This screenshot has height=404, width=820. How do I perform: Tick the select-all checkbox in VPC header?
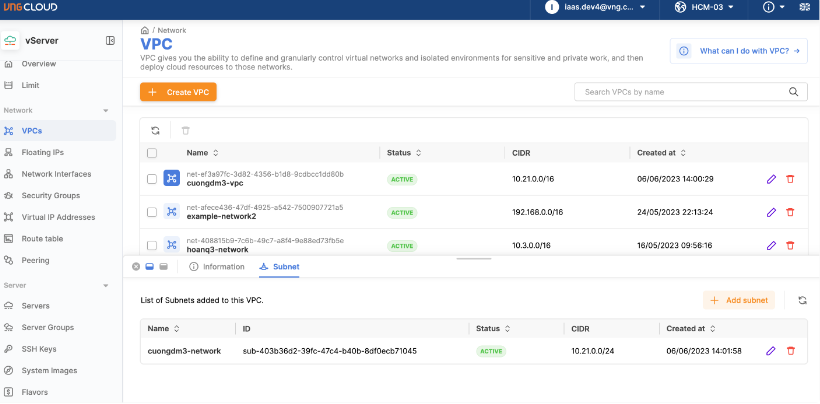point(152,153)
